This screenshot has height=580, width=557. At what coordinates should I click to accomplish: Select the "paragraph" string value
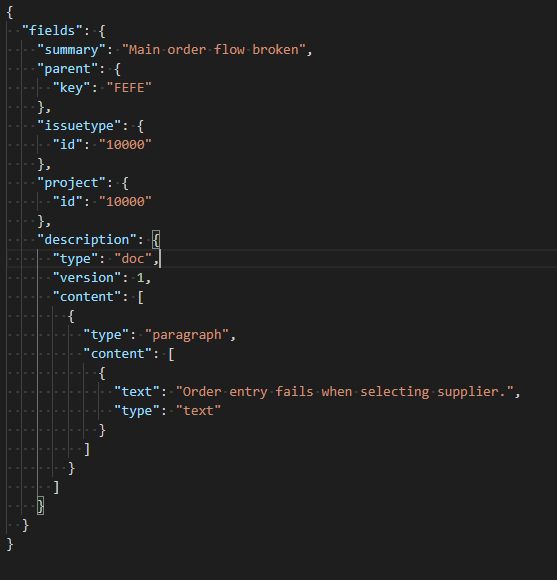click(187, 335)
